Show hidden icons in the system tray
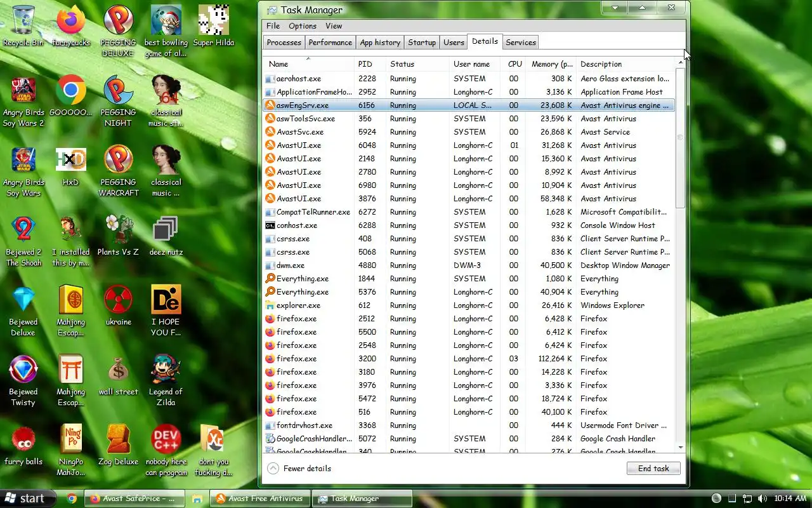The width and height of the screenshot is (812, 508). pyautogui.click(x=716, y=498)
